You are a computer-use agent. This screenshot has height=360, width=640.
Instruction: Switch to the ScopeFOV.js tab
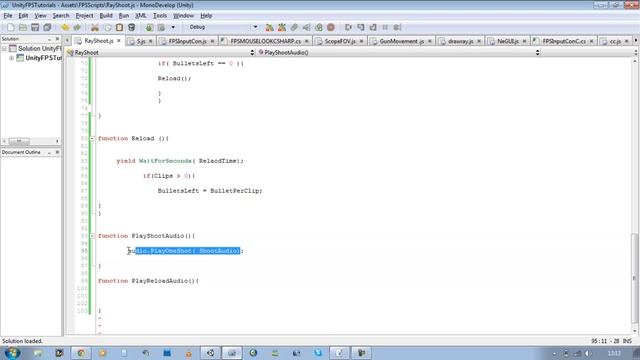pyautogui.click(x=340, y=41)
